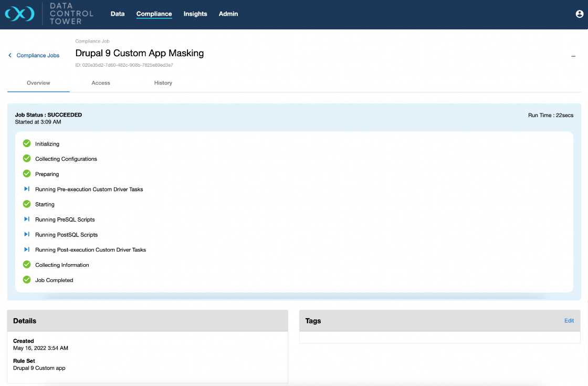The height and width of the screenshot is (386, 588).
Task: Switch to the Access tab
Action: tap(101, 83)
